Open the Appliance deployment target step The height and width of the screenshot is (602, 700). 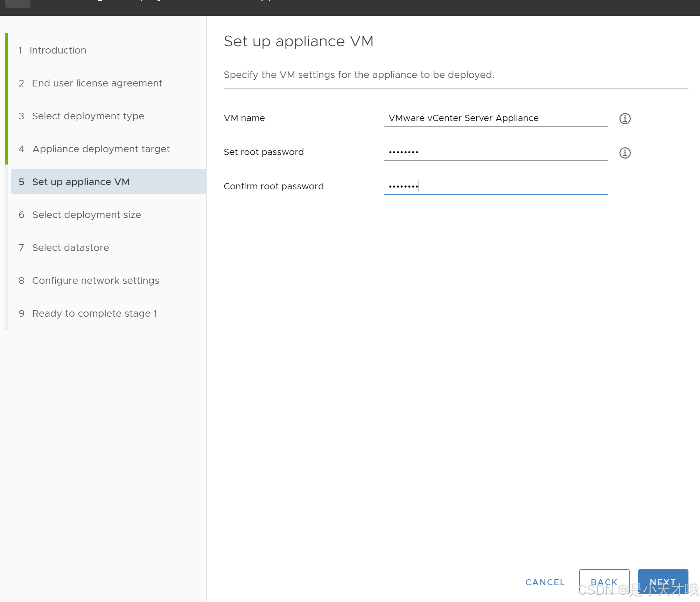point(101,149)
